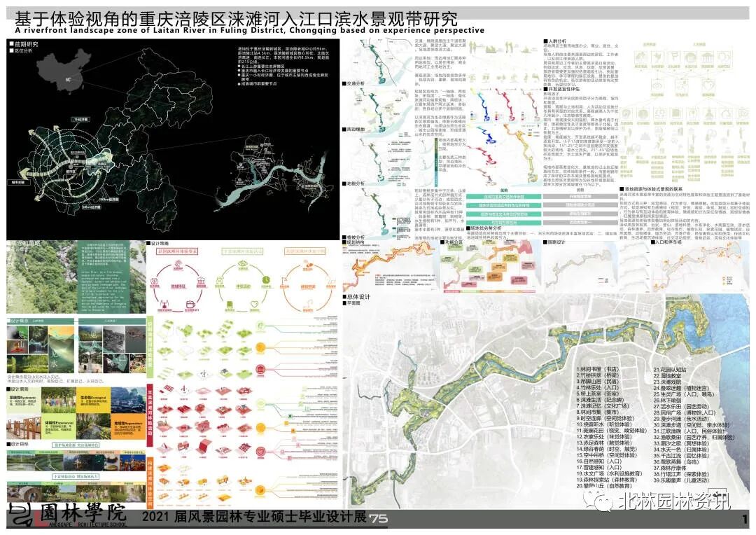Click legend item '24.叠翠迷趣（植物迷宫）'
756x535 pixels.
pos(681,388)
